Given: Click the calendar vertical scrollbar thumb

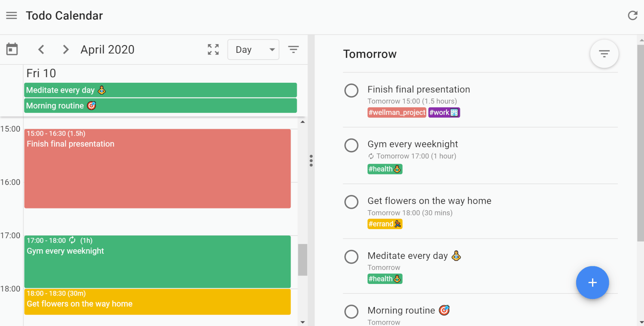Looking at the screenshot, I should 303,260.
